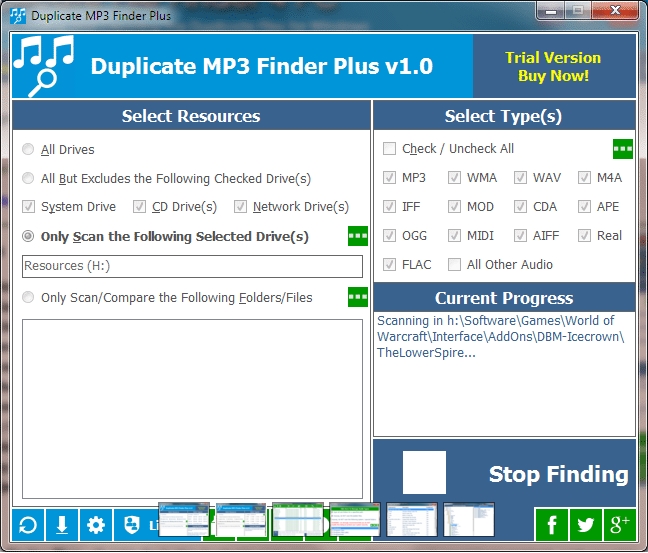Click the Select Type(s) panel header
The height and width of the screenshot is (553, 648).
(x=504, y=116)
